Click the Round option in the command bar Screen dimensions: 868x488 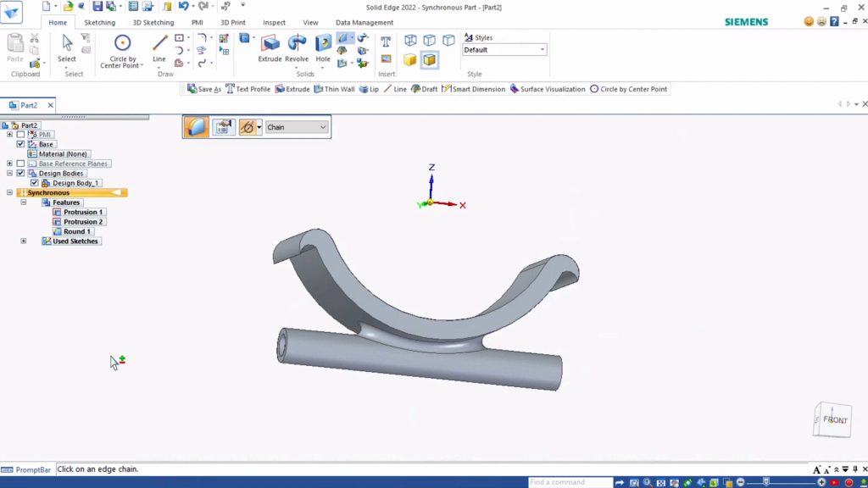click(196, 127)
